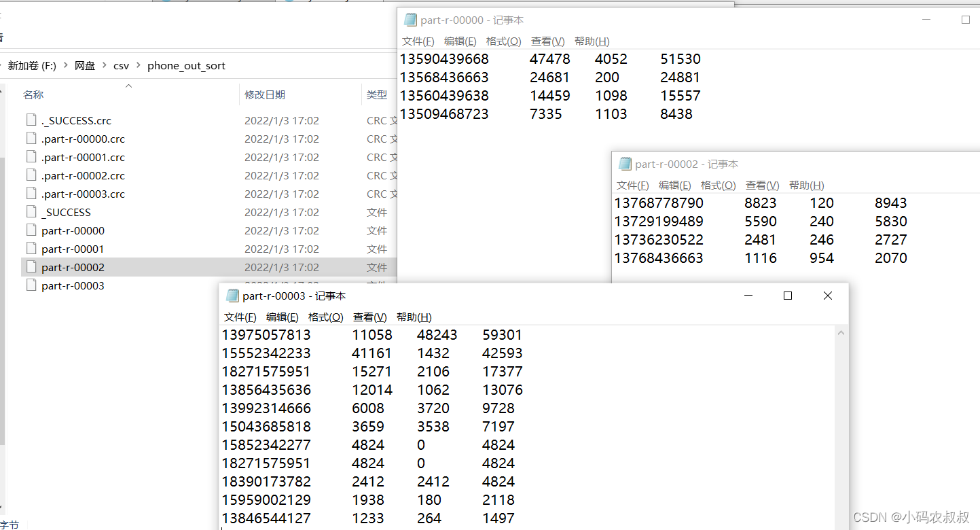Sort files by 名称 column header
Image resolution: width=980 pixels, height=530 pixels.
(33, 95)
